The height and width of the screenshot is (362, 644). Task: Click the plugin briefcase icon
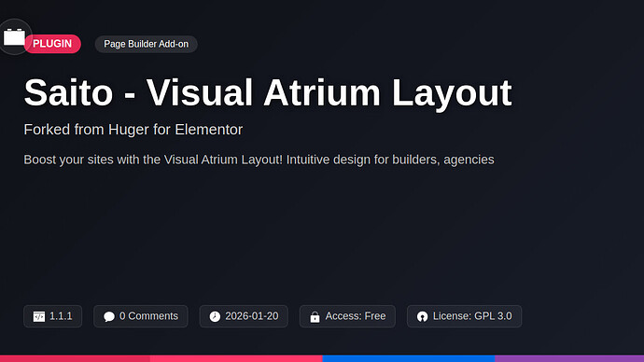tap(14, 37)
